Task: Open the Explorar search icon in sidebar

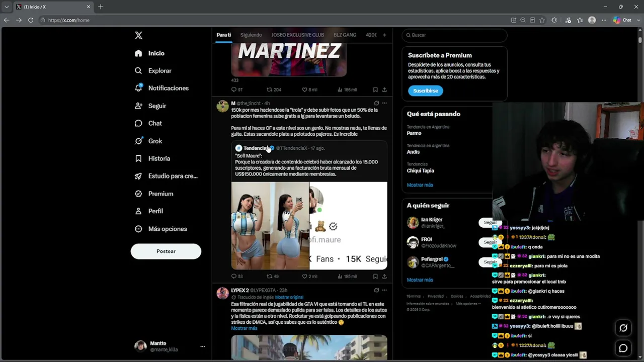Action: pyautogui.click(x=138, y=71)
